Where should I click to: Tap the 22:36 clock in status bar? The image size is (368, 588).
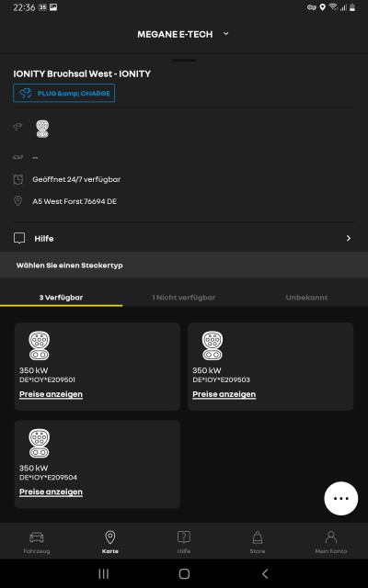[x=24, y=7]
